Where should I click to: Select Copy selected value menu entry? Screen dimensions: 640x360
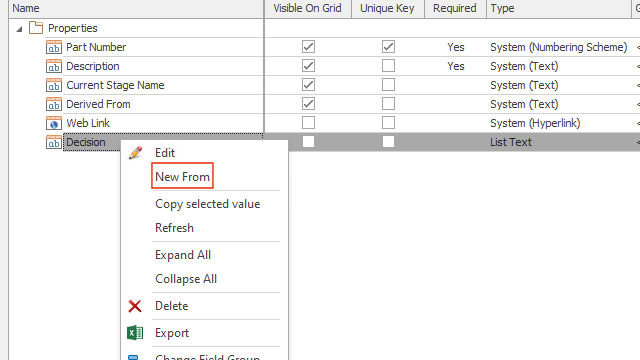(x=207, y=204)
